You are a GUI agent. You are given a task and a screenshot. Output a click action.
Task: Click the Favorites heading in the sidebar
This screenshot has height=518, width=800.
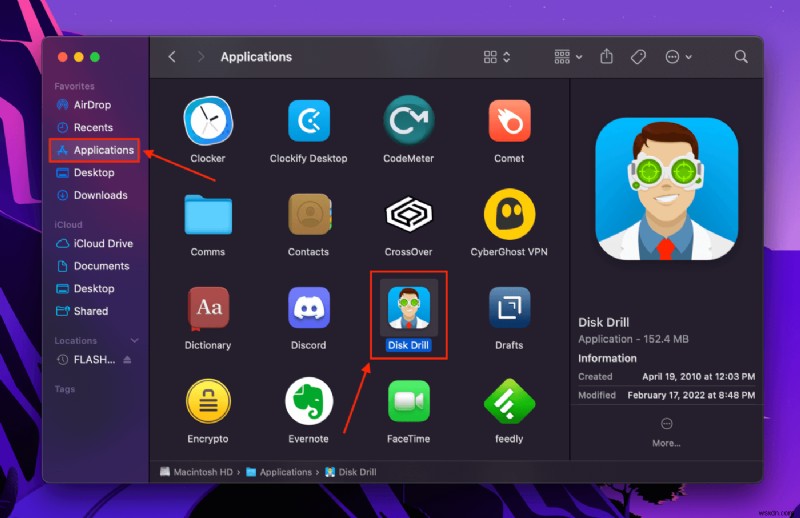point(74,86)
